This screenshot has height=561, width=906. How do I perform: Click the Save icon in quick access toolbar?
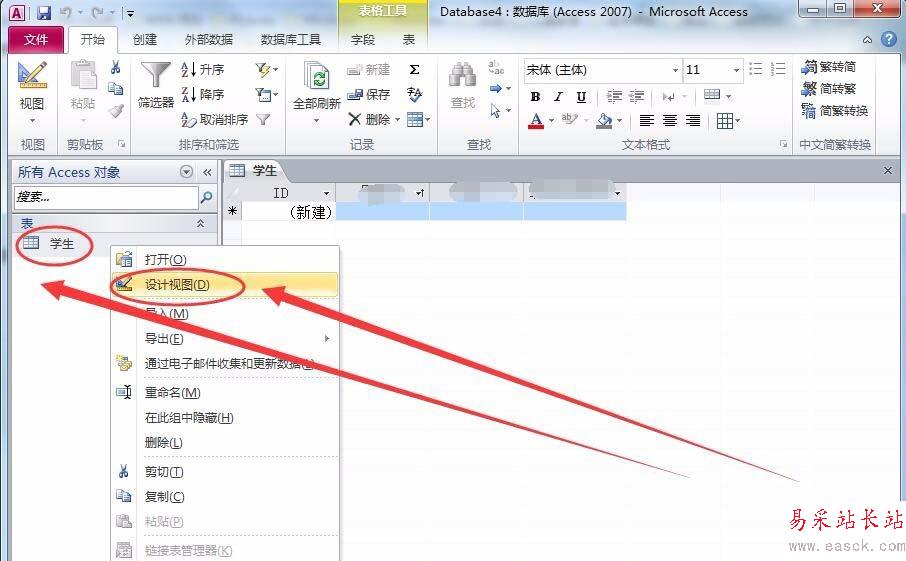coord(43,12)
